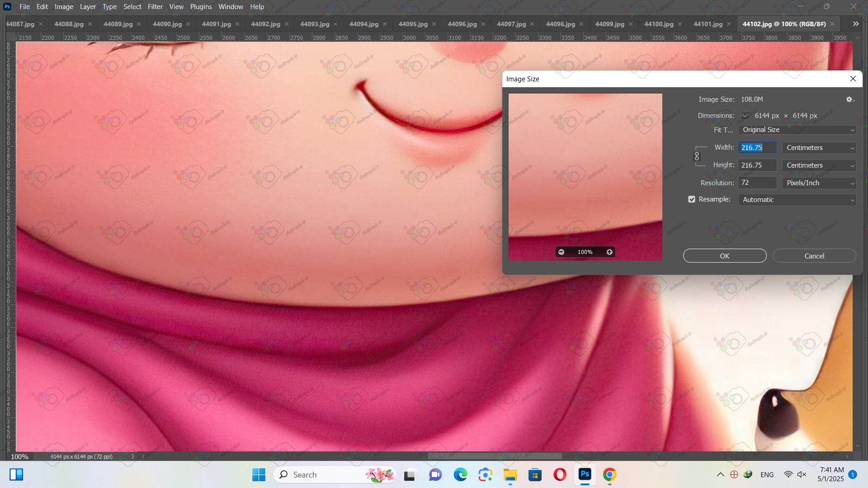Switch to the 44101.jpg tab
This screenshot has height=488, width=868.
click(x=708, y=24)
